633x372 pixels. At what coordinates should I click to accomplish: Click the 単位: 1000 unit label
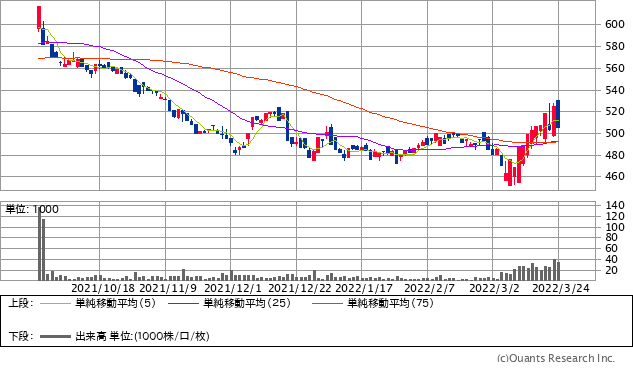pyautogui.click(x=32, y=209)
